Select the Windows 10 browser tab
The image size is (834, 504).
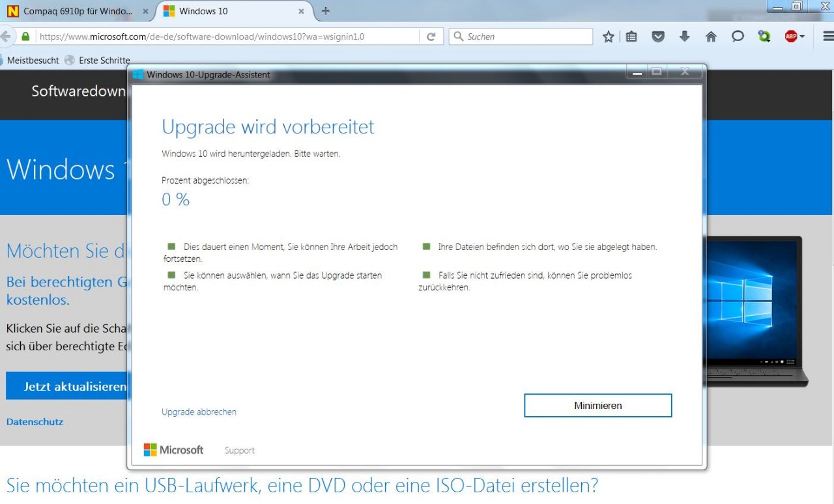[x=233, y=11]
